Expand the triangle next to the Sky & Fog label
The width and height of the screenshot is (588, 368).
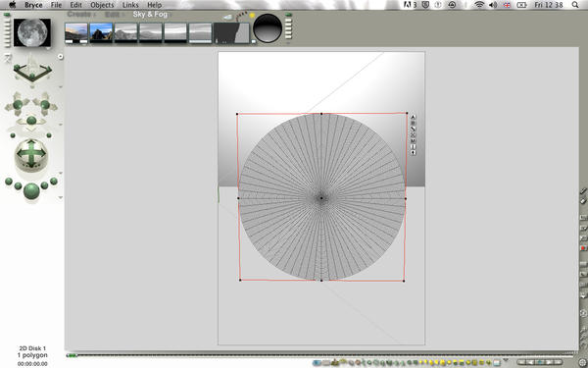[x=170, y=15]
